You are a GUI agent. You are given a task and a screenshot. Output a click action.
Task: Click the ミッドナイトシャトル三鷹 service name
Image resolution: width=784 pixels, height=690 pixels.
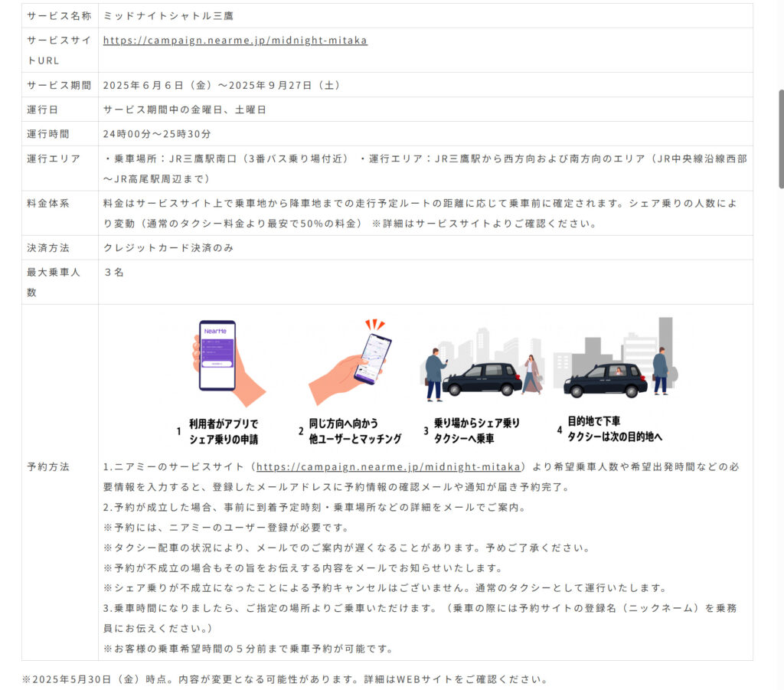pos(169,16)
